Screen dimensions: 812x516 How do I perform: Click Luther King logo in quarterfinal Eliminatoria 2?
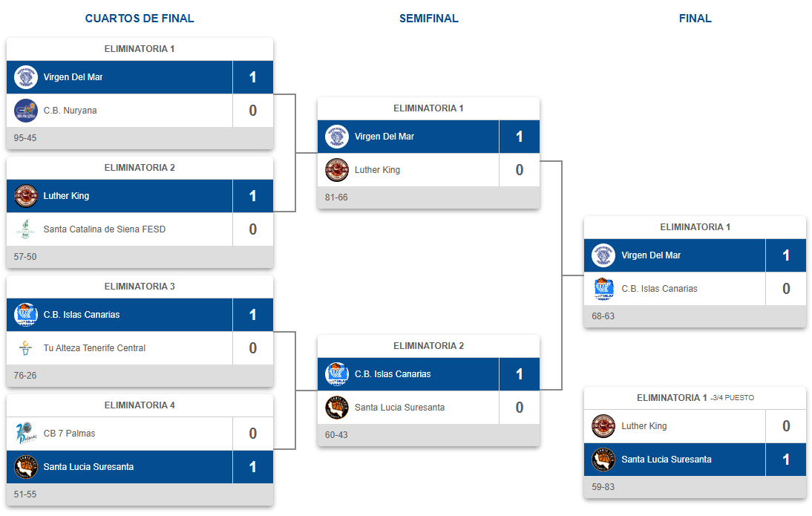pyautogui.click(x=25, y=196)
